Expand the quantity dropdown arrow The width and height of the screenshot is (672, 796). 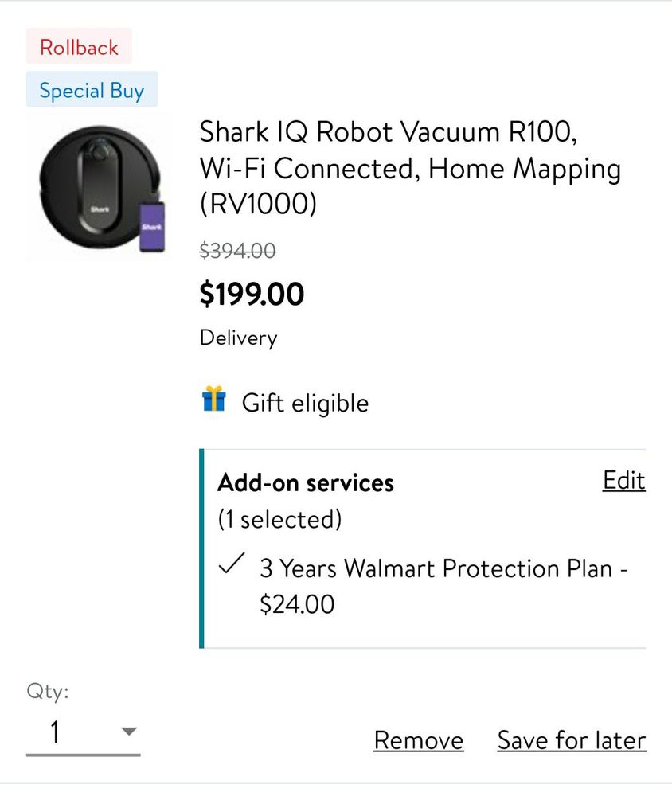(129, 732)
